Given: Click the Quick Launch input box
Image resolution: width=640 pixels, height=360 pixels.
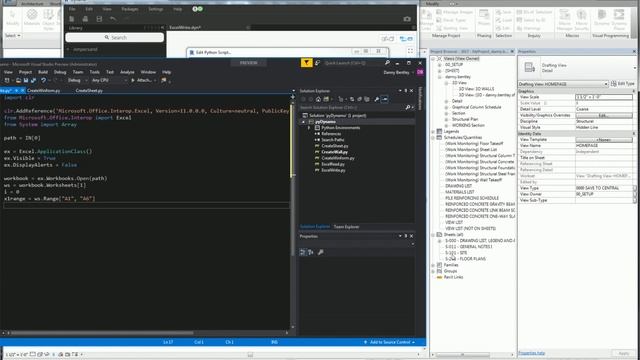Looking at the screenshot, I should 353,63.
